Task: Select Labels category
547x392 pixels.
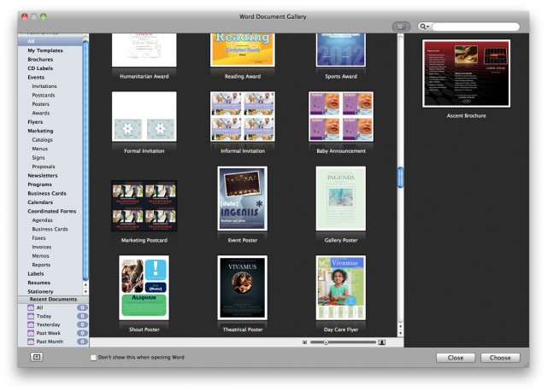Action: click(36, 274)
